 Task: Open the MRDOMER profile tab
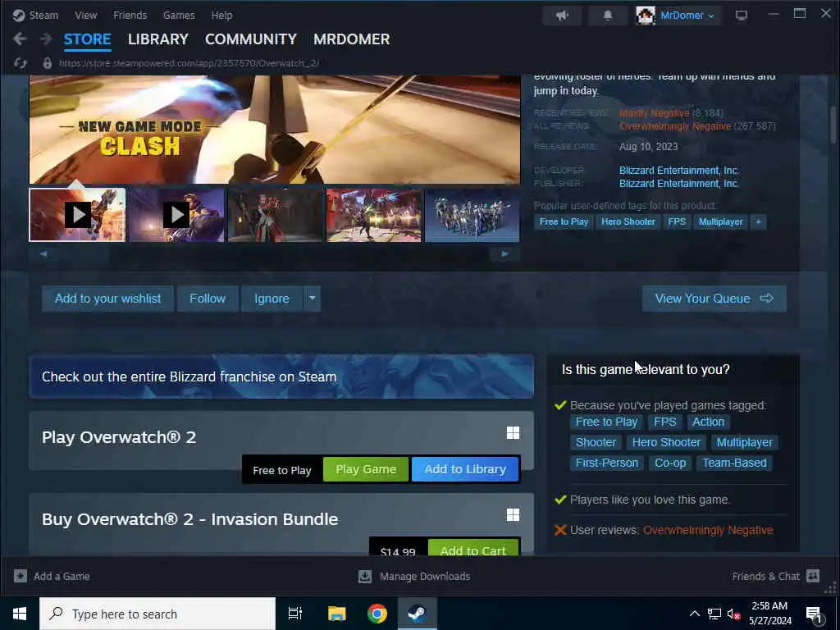click(351, 39)
